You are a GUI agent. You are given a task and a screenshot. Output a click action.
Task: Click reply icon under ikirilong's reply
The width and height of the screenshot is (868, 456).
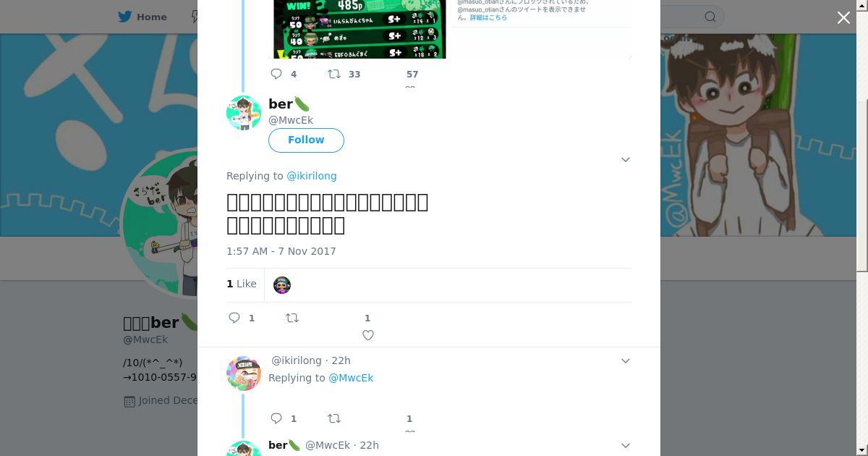[x=276, y=418]
